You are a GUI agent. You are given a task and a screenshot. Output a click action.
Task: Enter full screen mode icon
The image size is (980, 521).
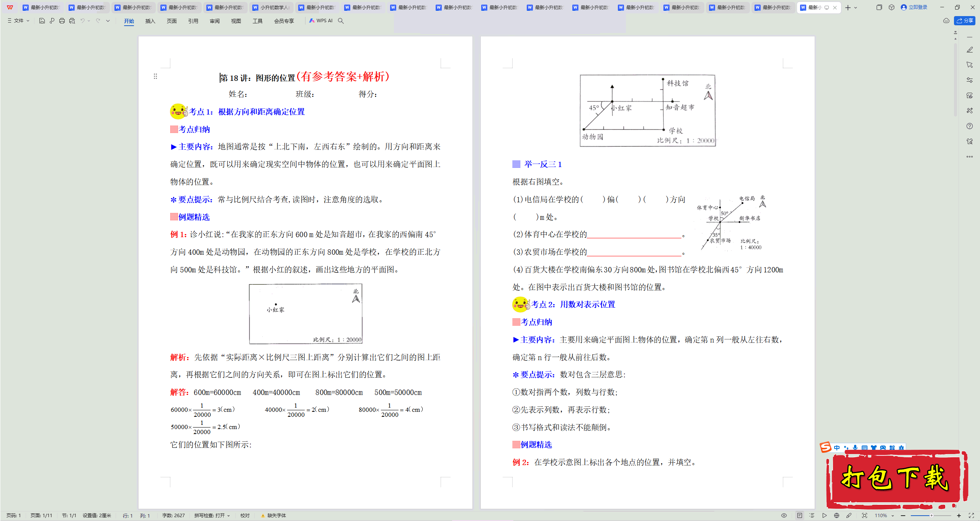click(x=971, y=516)
